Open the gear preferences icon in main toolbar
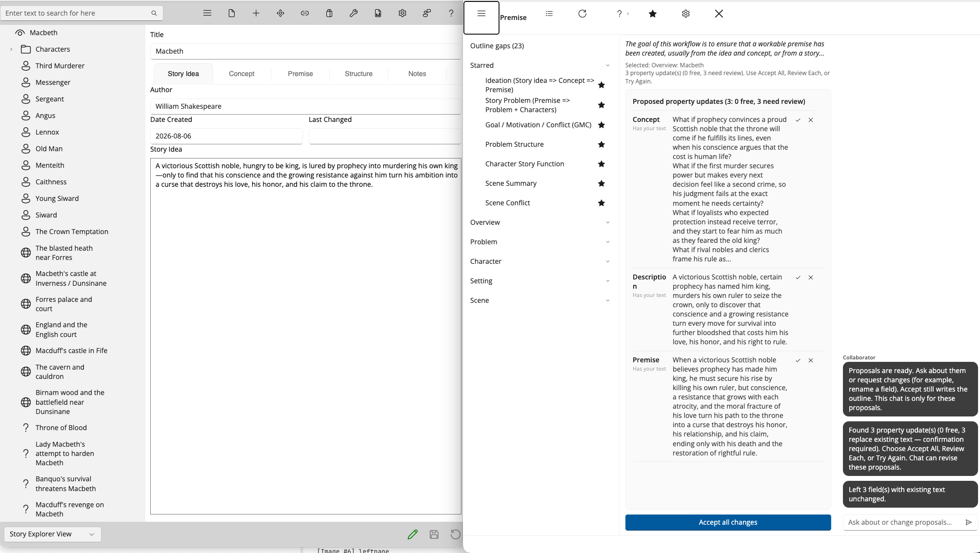 [402, 13]
